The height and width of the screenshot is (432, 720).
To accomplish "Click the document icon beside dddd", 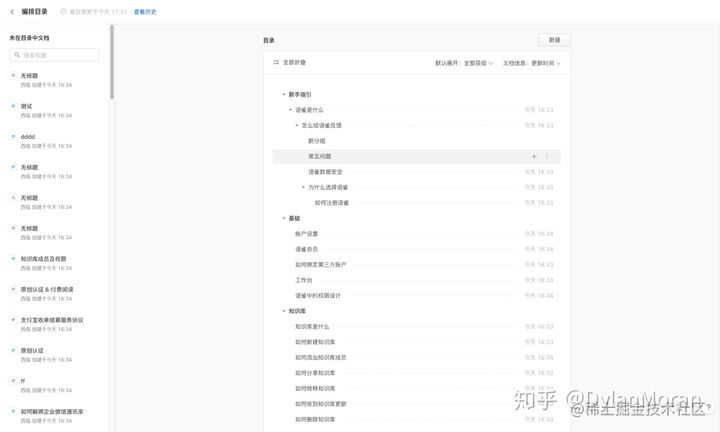I will 13,137.
